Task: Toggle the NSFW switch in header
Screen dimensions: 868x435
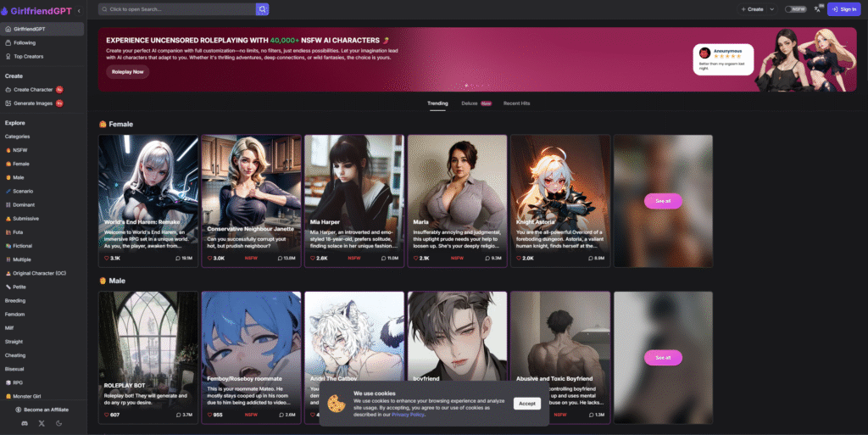Action: pos(795,8)
